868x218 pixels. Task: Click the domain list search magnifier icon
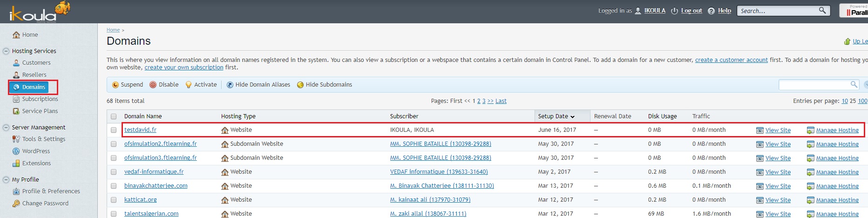pos(854,84)
